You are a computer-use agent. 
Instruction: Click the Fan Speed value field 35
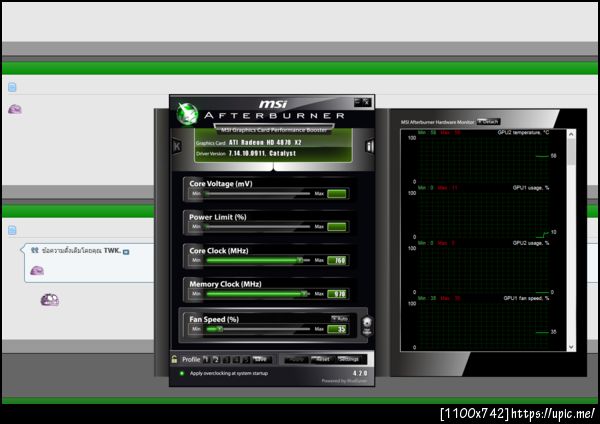tap(337, 329)
